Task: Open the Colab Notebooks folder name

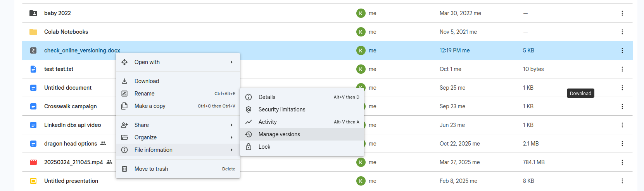Action: tap(66, 32)
